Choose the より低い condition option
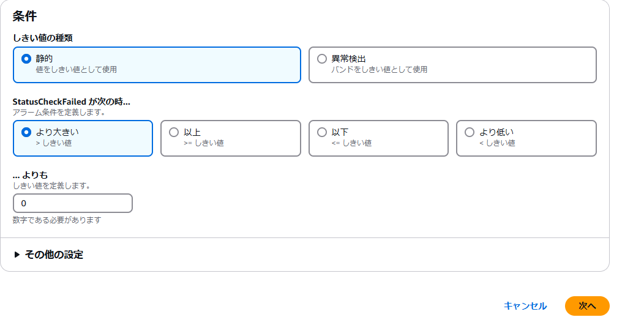The height and width of the screenshot is (317, 644). coord(526,138)
